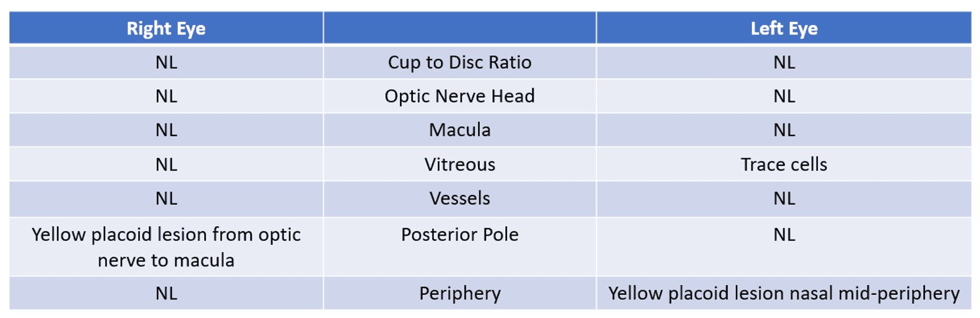This screenshot has width=980, height=318.
Task: Select left eye NL in Posterior Pole row
Action: coord(784,235)
